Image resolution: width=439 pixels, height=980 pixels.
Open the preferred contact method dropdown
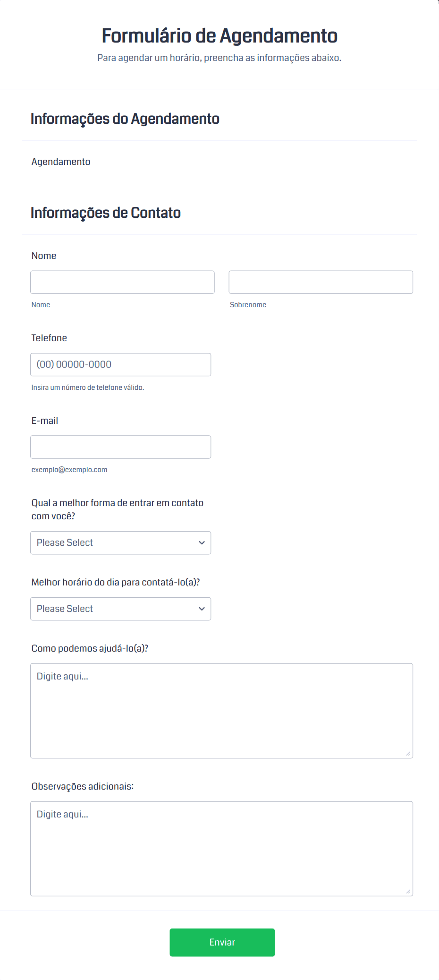[x=113, y=542]
